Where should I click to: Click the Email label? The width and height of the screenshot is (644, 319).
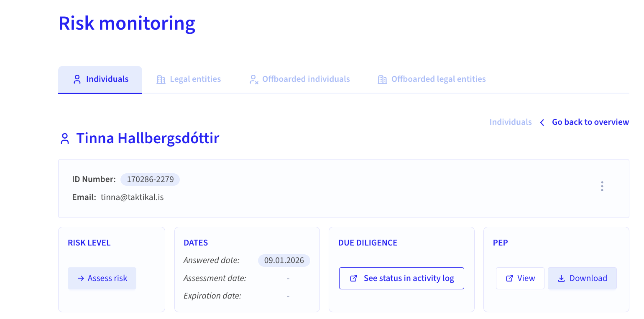84,197
